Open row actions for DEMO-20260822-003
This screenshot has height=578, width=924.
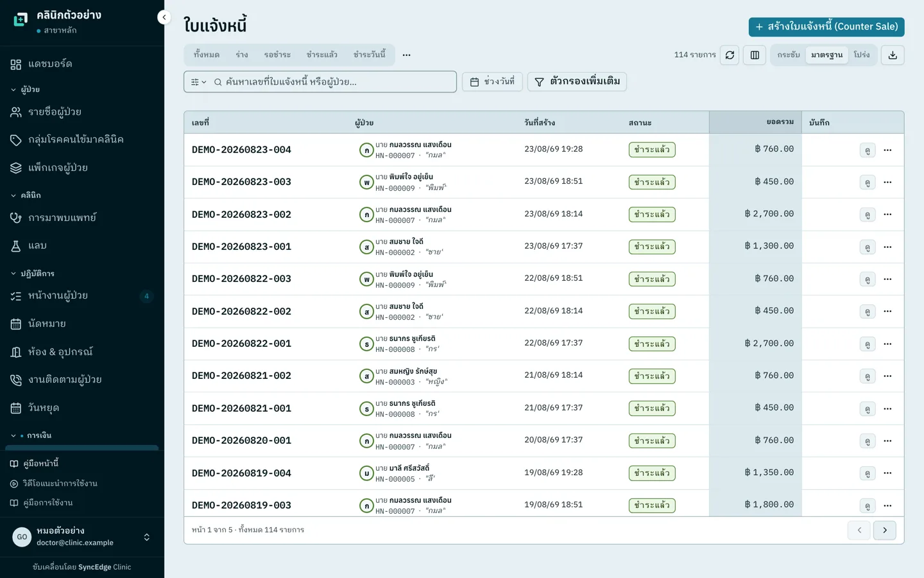(887, 279)
